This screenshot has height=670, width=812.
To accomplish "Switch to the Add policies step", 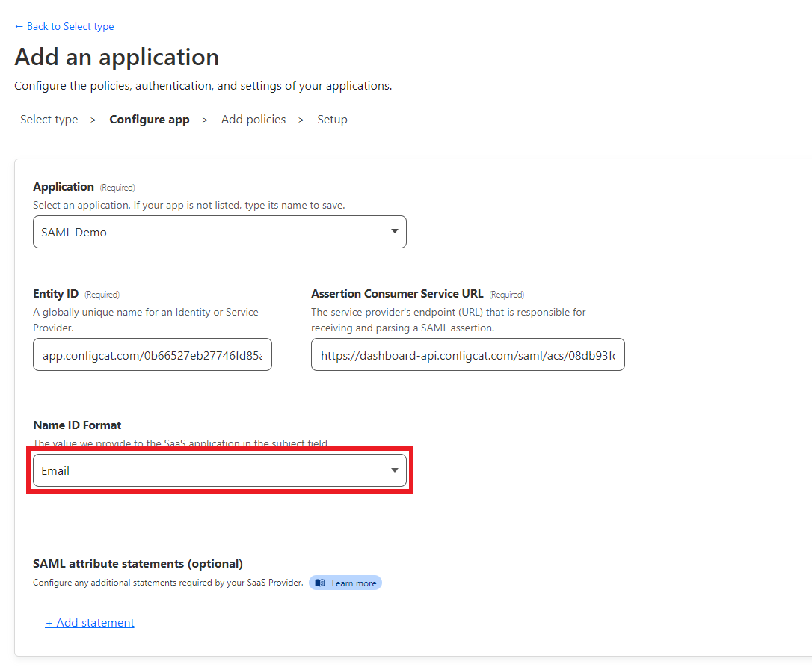I will (253, 119).
